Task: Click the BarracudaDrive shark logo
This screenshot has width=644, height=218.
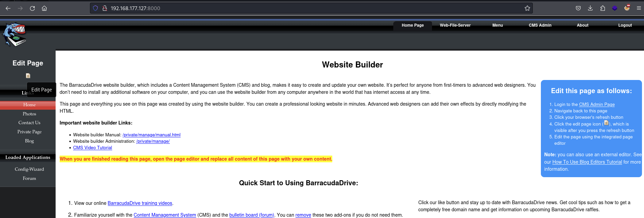Action: click(x=14, y=35)
